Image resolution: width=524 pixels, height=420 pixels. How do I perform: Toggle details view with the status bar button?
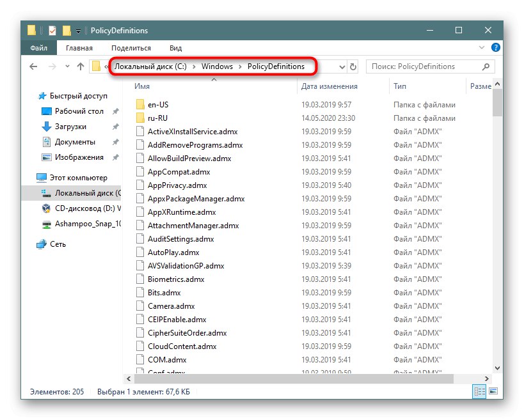coord(478,391)
